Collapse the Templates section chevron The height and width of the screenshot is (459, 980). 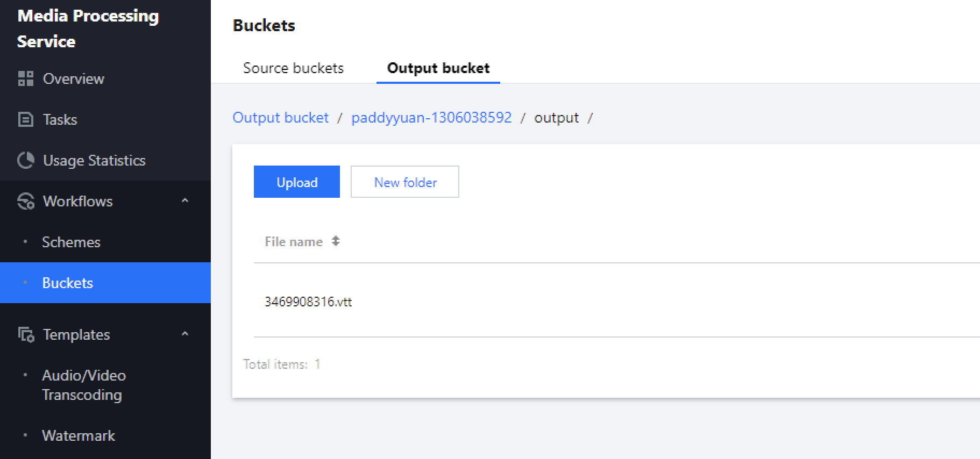point(185,334)
